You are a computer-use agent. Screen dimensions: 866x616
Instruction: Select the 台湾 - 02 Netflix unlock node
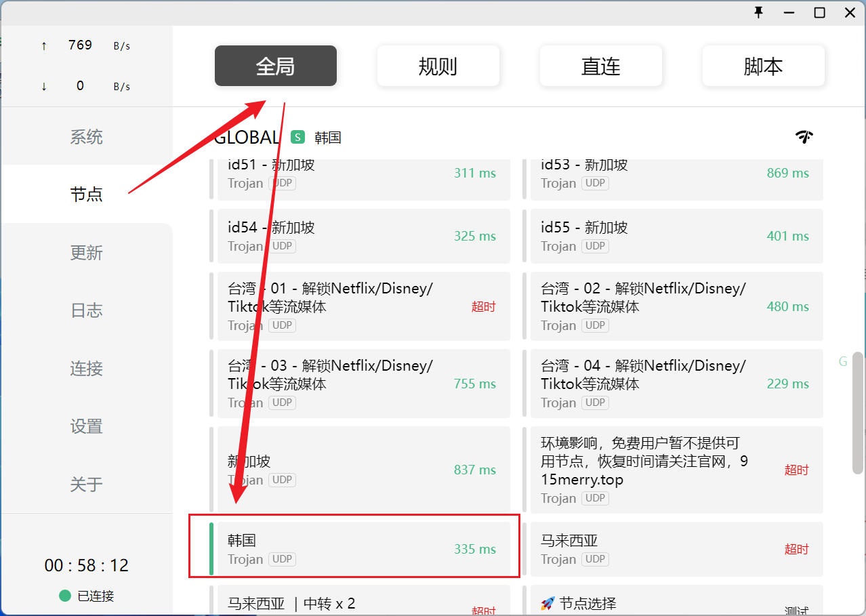(x=671, y=306)
